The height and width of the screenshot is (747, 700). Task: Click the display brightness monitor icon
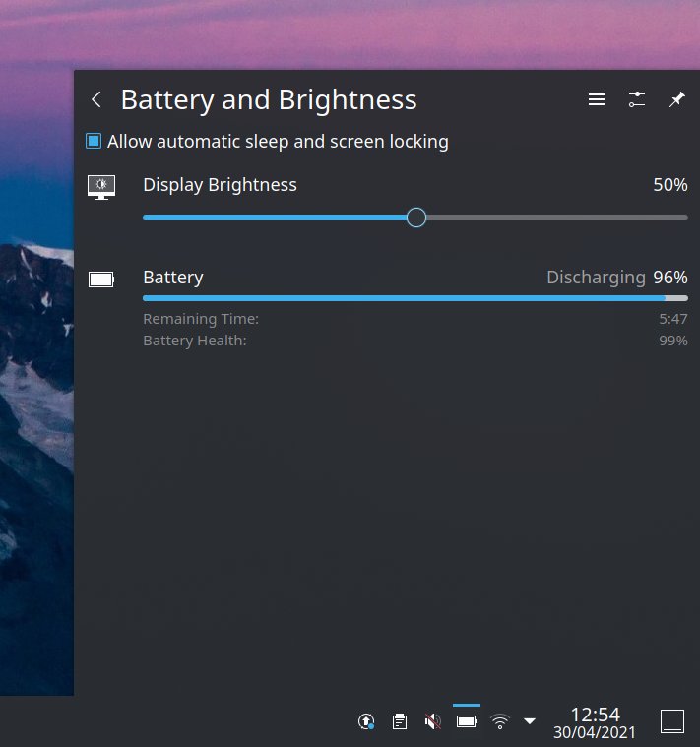click(x=101, y=187)
